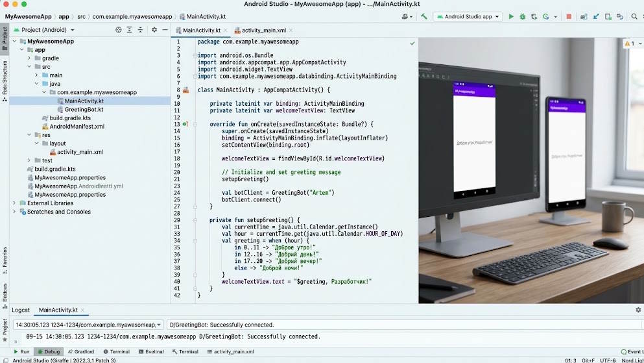Select MyAwesomeApp.AndroidInattd.yml in the tree
The image size is (644, 363).
78,186
